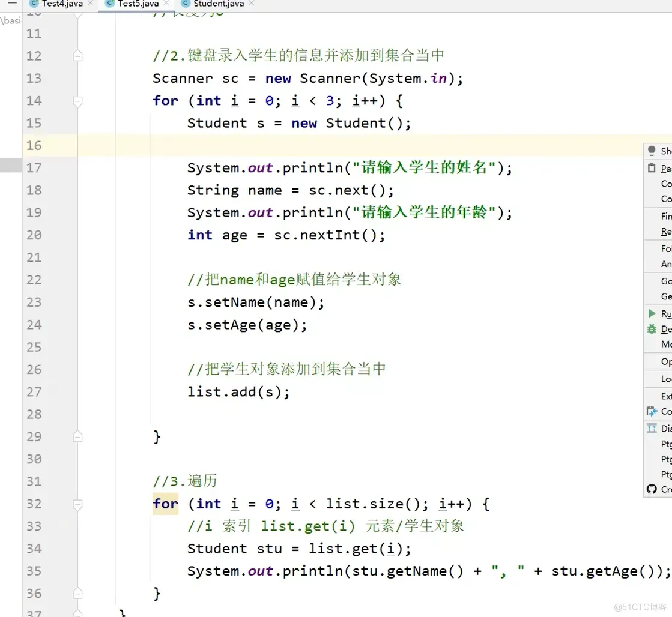Click the Test5.java class file icon
The height and width of the screenshot is (617, 672).
pyautogui.click(x=110, y=4)
